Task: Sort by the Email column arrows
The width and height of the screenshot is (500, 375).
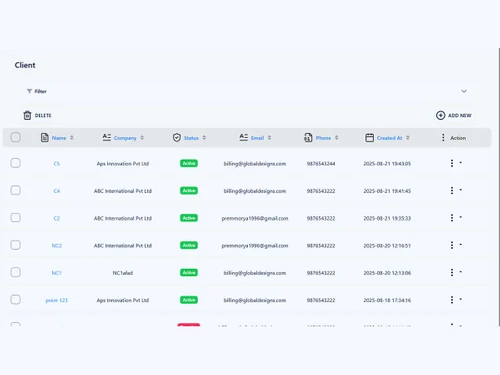Action: [269, 138]
